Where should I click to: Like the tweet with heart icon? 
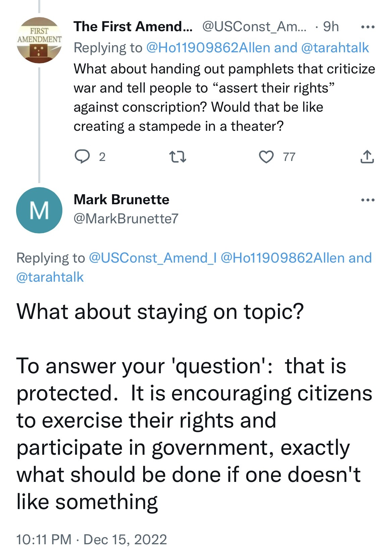click(267, 157)
